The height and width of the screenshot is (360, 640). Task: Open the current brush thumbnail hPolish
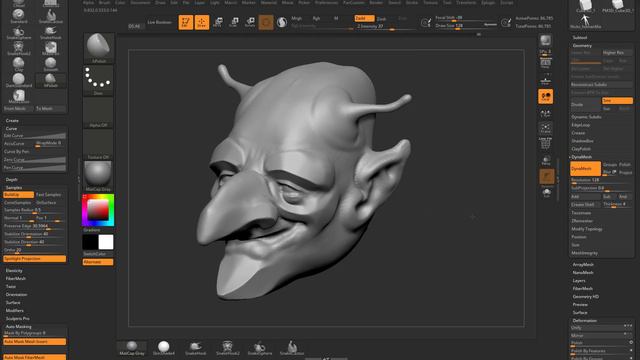pyautogui.click(x=98, y=48)
